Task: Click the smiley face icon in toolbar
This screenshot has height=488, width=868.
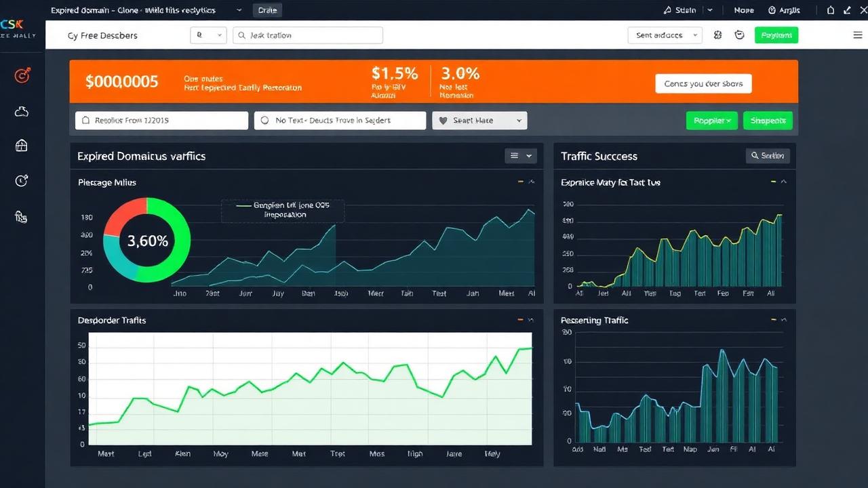Action: 740,35
